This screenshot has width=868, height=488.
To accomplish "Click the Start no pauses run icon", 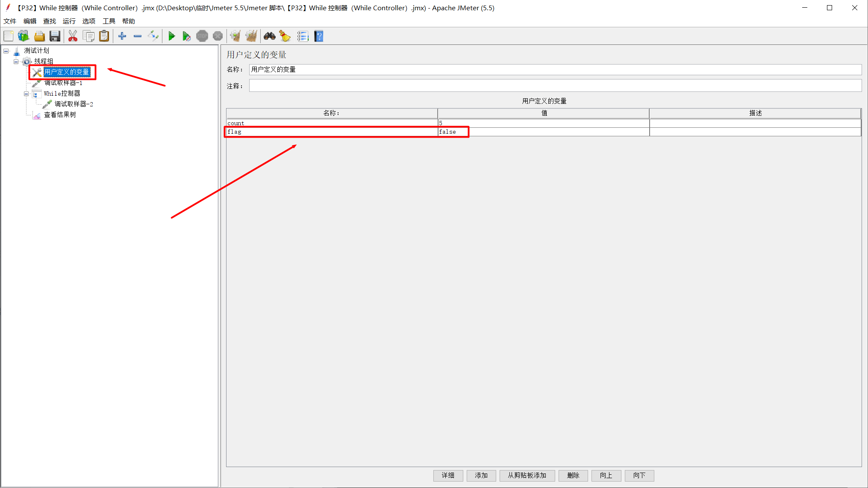I will tap(187, 36).
